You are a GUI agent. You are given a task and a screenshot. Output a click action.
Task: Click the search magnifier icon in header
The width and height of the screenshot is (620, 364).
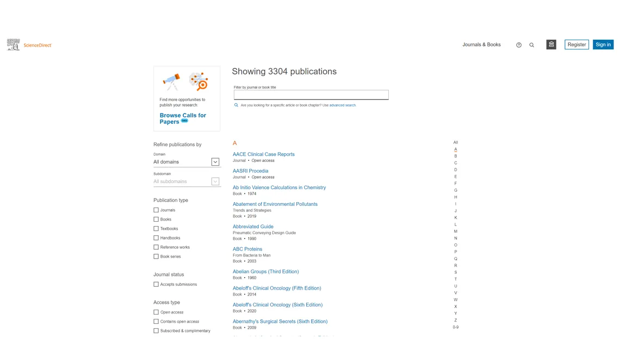click(x=532, y=45)
